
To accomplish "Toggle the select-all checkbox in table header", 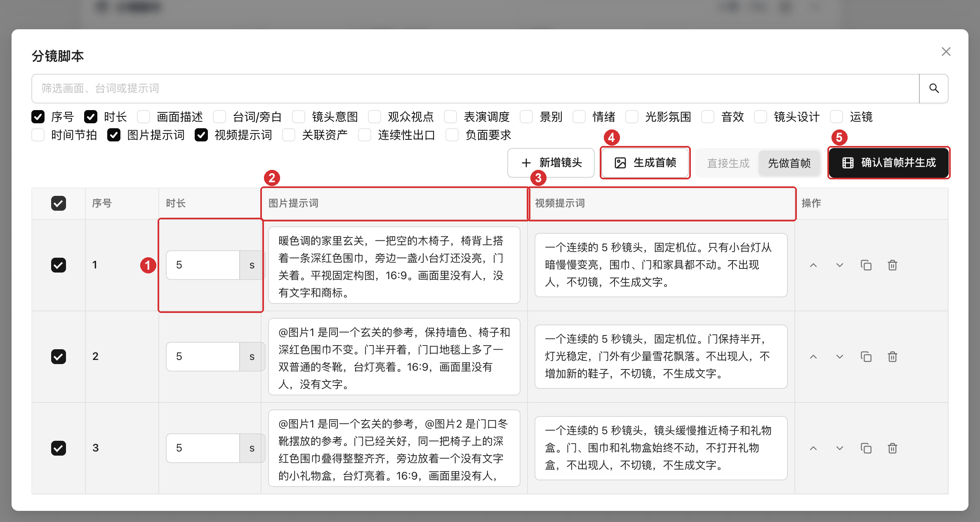I will pyautogui.click(x=59, y=203).
